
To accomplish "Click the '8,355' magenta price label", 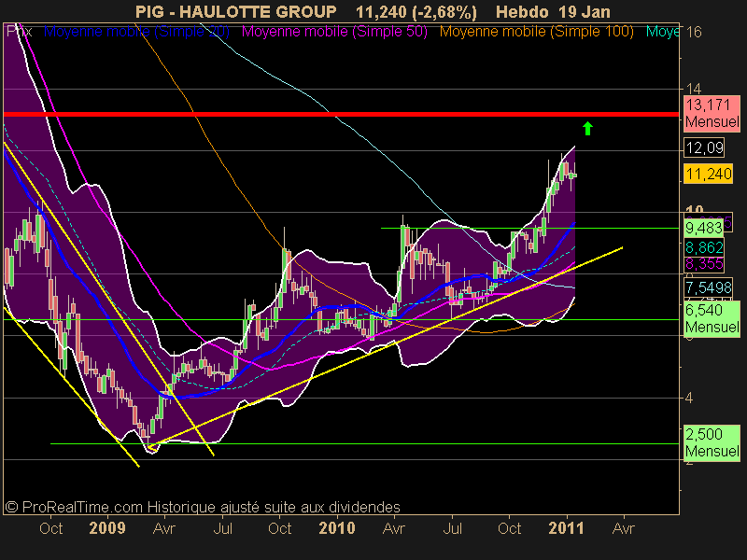I will [704, 263].
